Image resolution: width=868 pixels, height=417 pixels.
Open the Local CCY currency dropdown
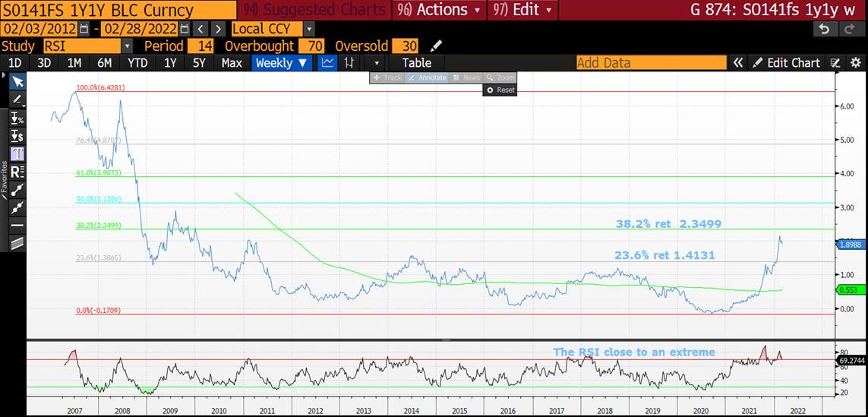309,29
